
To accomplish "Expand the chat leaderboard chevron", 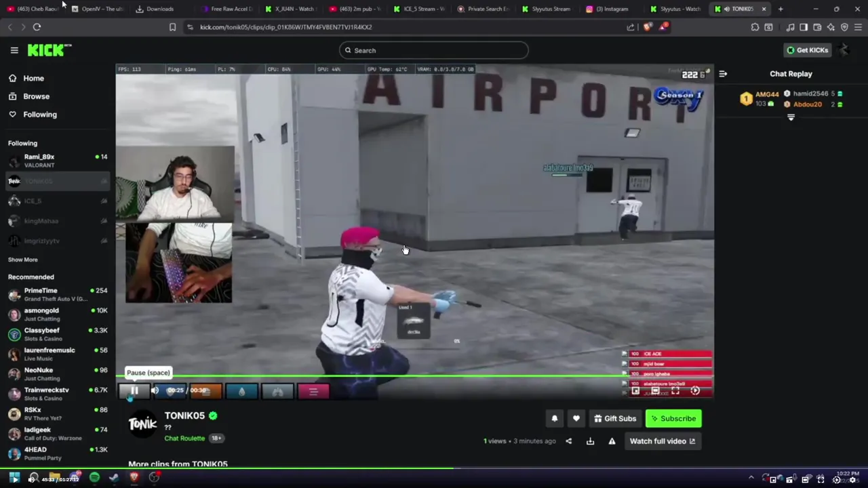I will click(x=791, y=118).
